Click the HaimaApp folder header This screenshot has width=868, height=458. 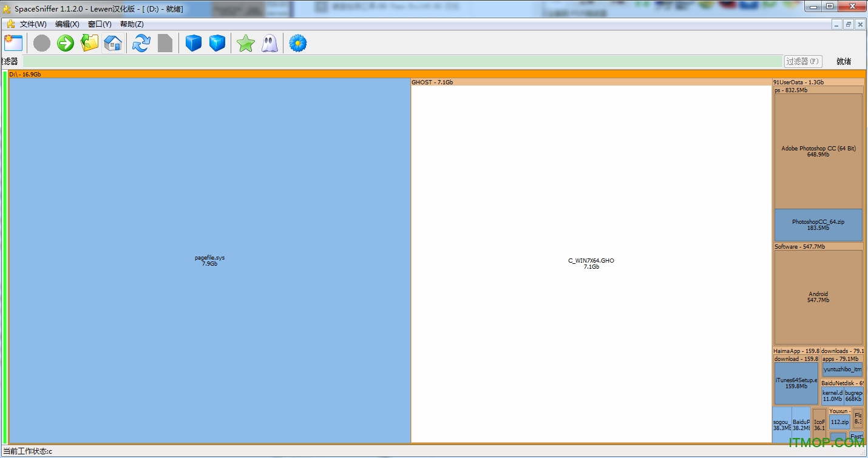[796, 351]
